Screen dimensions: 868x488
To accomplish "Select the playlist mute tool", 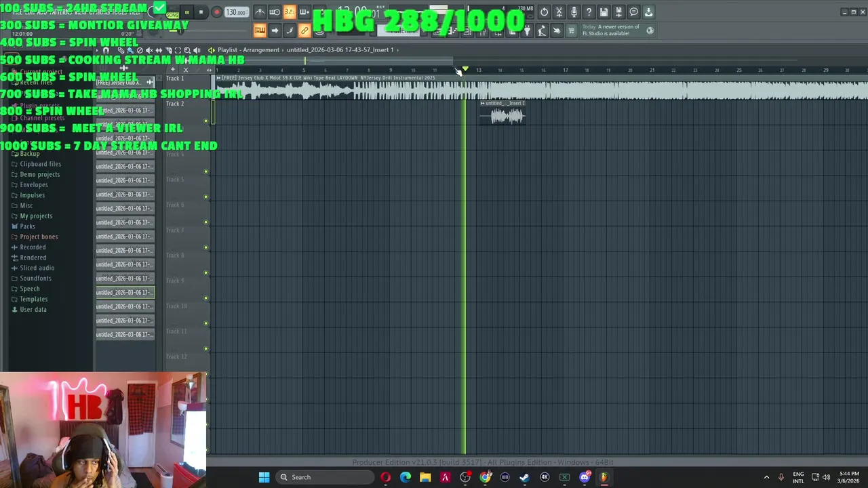I will pos(149,50).
